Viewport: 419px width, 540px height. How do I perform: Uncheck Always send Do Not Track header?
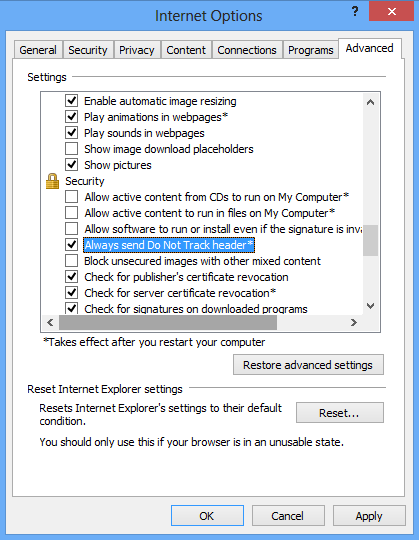pos(72,245)
